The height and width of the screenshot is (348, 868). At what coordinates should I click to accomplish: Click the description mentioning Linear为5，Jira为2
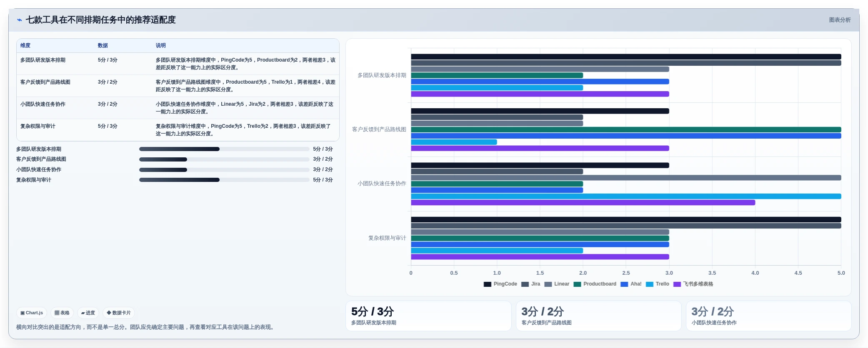[245, 108]
